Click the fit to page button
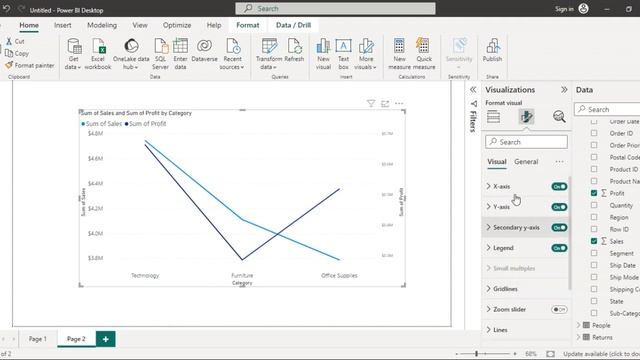640x360 pixels. (x=550, y=354)
